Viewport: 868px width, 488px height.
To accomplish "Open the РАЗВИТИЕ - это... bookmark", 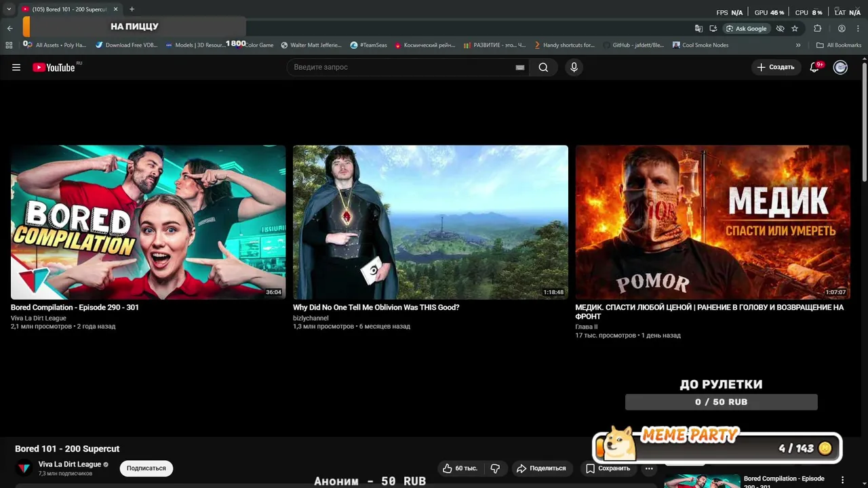I will [495, 45].
